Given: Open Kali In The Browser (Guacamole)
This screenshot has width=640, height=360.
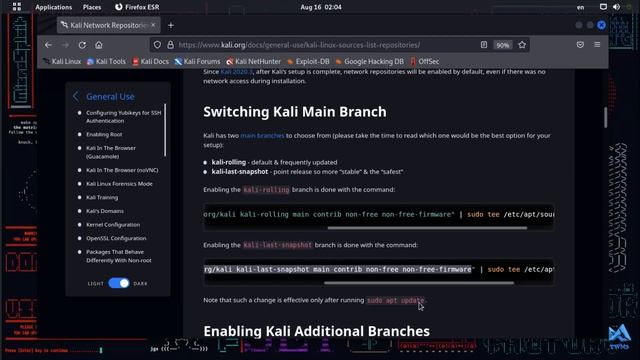Looking at the screenshot, I should [x=111, y=152].
